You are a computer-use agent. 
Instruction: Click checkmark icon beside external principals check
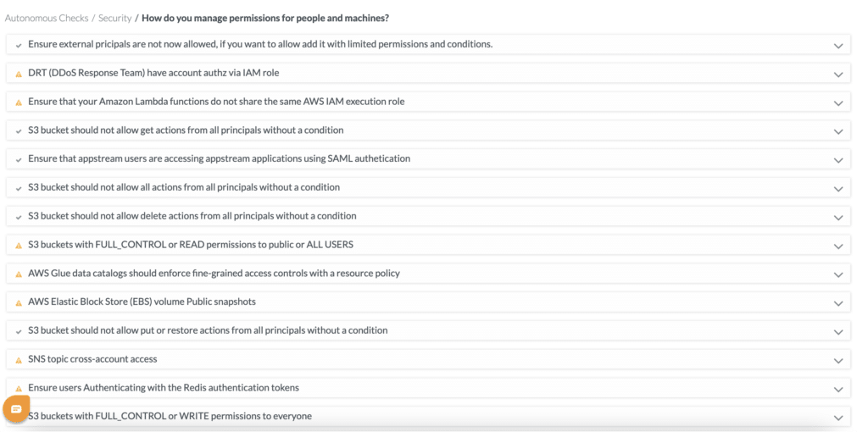(19, 45)
